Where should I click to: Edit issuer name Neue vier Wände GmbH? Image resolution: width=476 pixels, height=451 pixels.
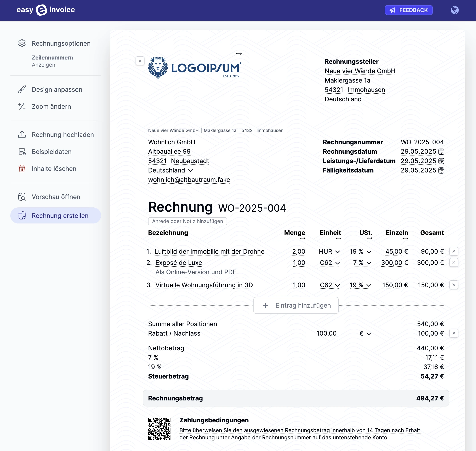pos(360,71)
